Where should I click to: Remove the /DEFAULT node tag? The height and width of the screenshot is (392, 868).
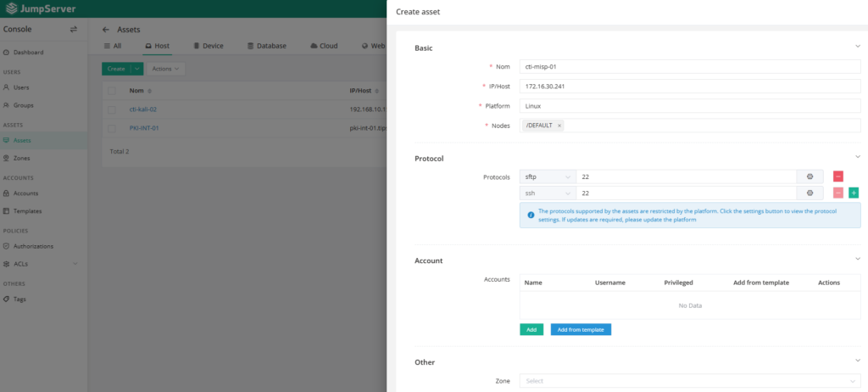coord(559,126)
